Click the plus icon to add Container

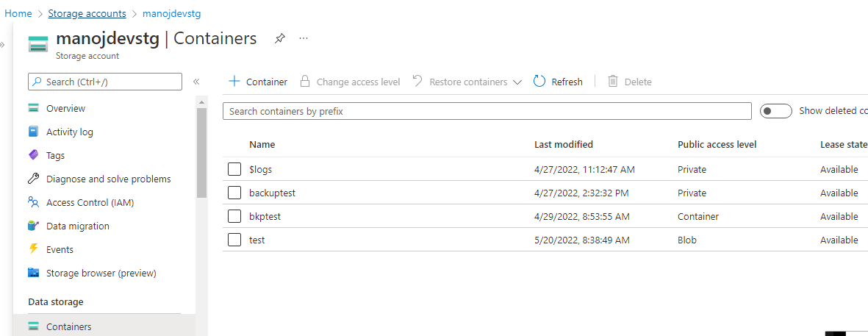pos(234,82)
